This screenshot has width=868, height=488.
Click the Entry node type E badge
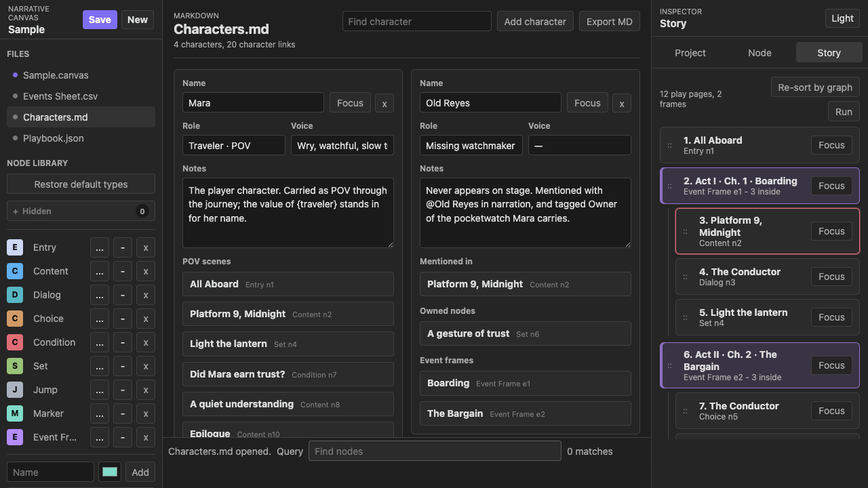coord(15,247)
